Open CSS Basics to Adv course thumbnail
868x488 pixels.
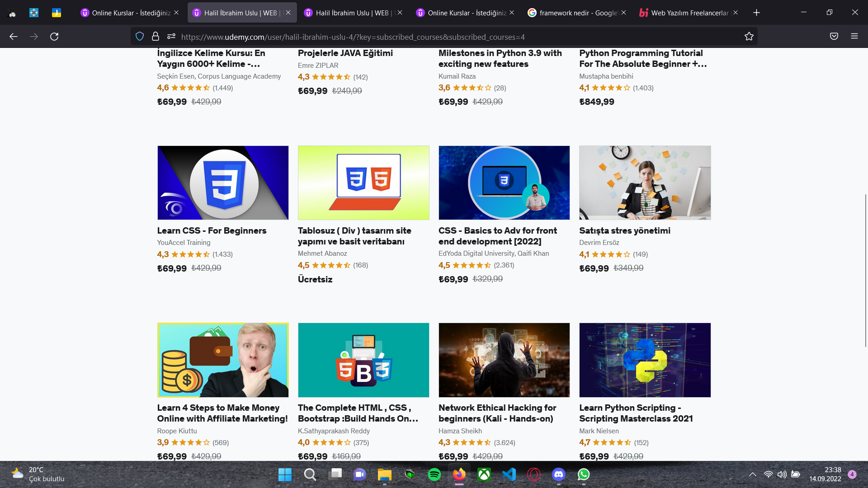(504, 183)
